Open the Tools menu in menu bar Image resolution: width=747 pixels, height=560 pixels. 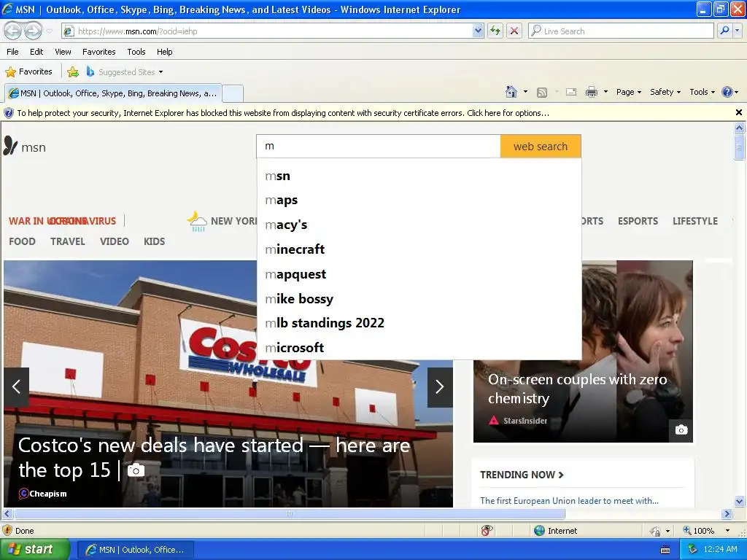(136, 52)
